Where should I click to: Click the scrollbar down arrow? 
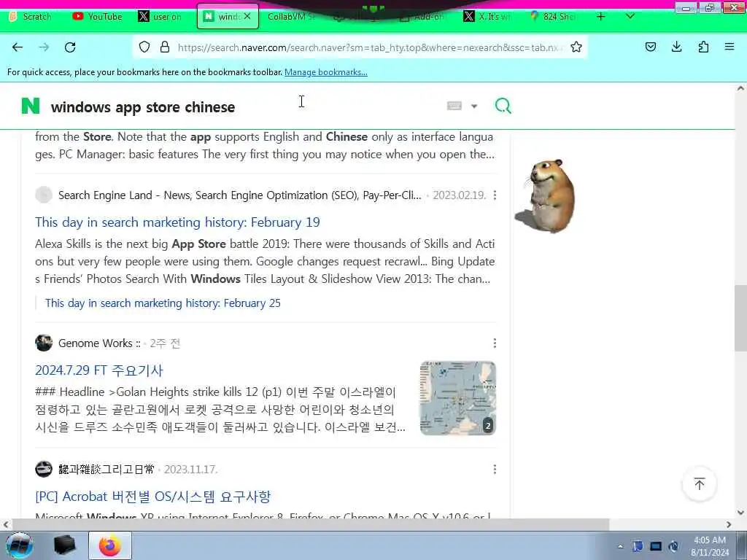(740, 513)
